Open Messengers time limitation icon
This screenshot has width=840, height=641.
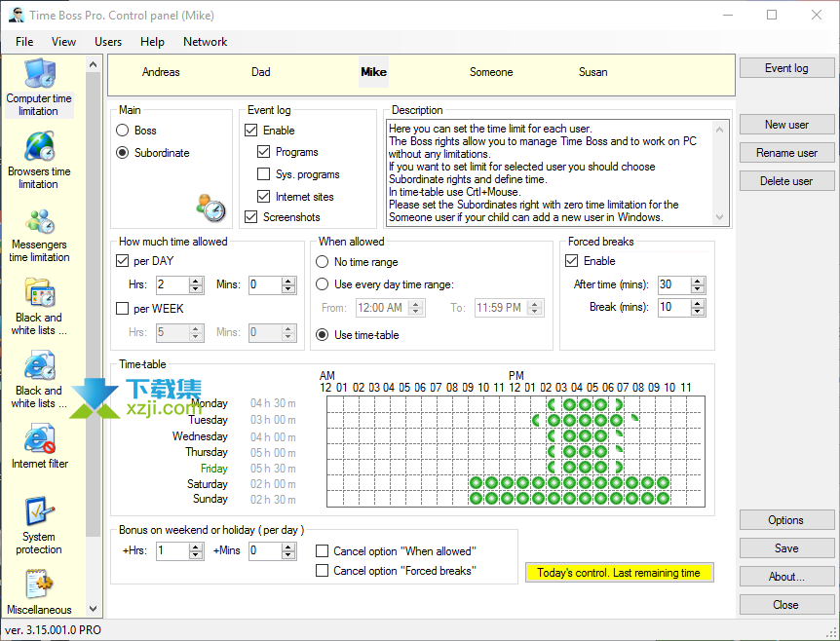click(40, 220)
